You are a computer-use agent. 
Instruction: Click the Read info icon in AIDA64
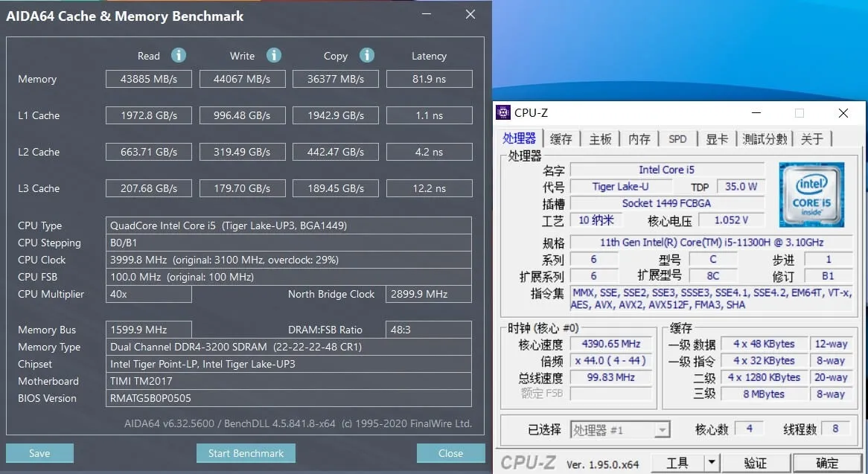click(178, 55)
